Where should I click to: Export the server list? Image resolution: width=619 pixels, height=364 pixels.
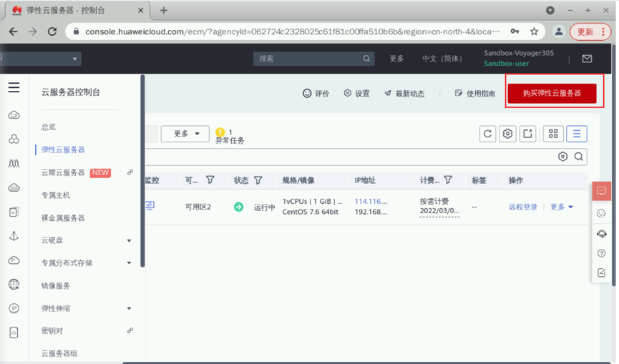tap(528, 134)
